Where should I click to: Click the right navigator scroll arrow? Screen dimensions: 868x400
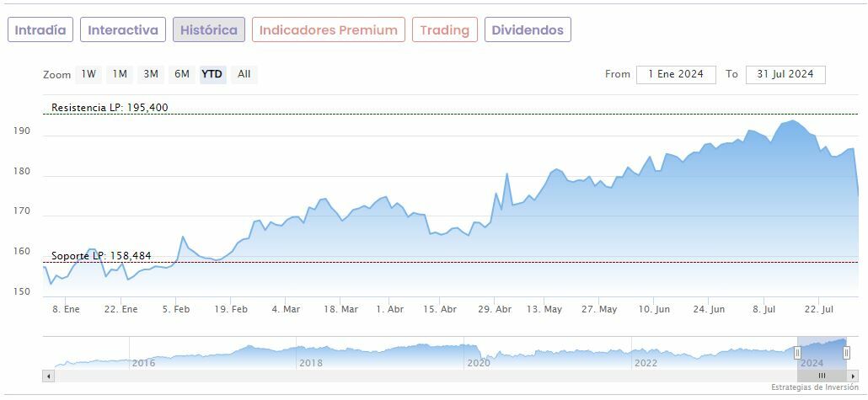tap(853, 376)
